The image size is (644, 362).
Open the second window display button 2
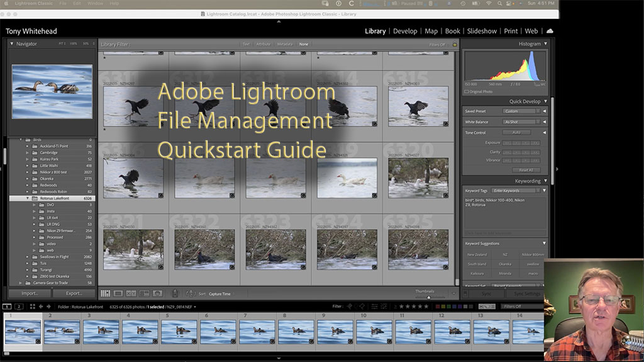(18, 307)
